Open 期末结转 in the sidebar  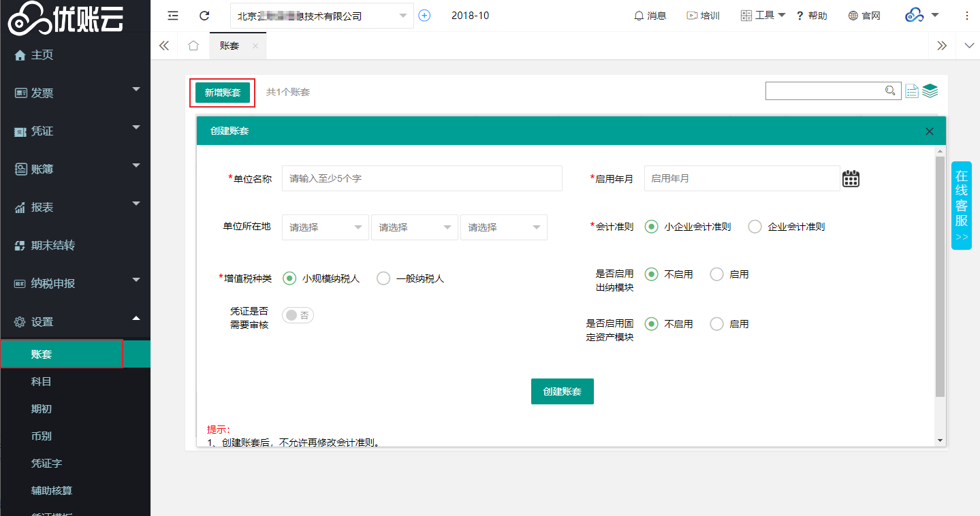click(x=75, y=245)
